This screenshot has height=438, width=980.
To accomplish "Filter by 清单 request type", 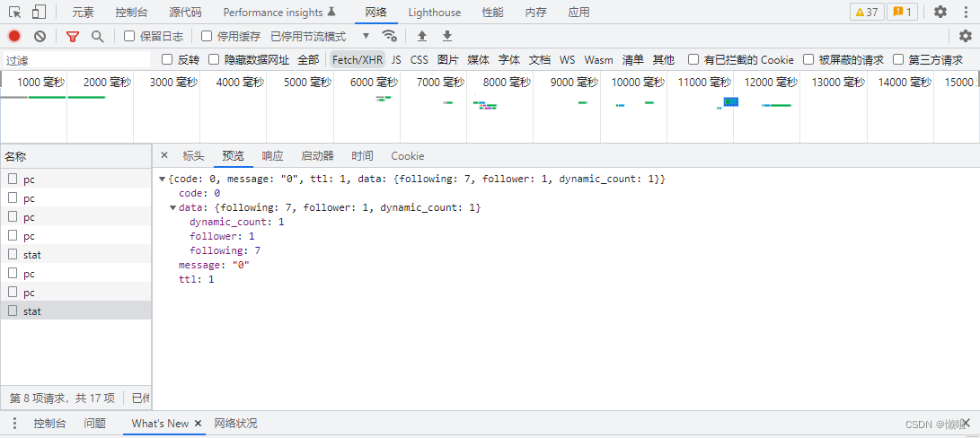I will click(x=632, y=59).
